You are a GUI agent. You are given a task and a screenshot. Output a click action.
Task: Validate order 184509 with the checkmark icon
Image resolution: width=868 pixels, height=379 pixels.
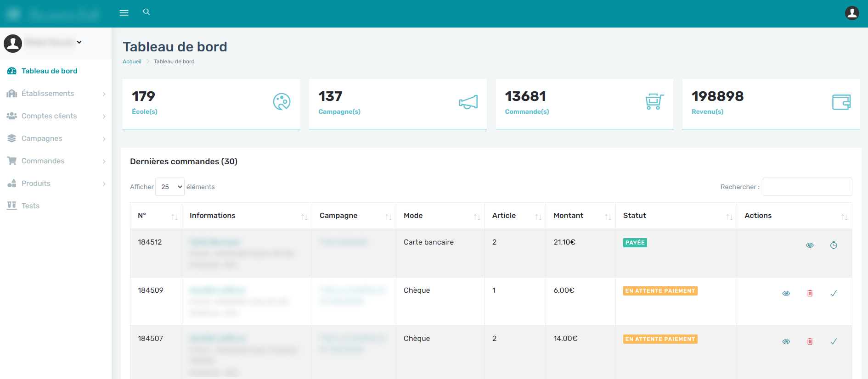(x=834, y=293)
